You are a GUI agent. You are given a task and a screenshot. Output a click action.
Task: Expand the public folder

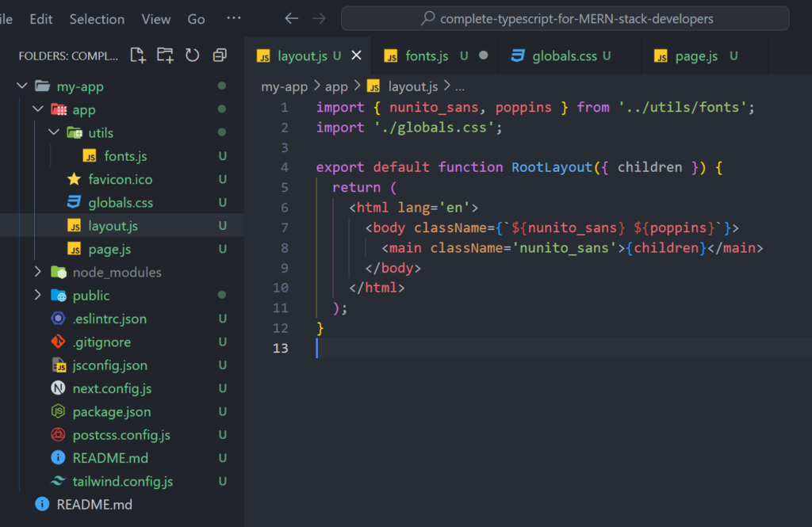[37, 296]
